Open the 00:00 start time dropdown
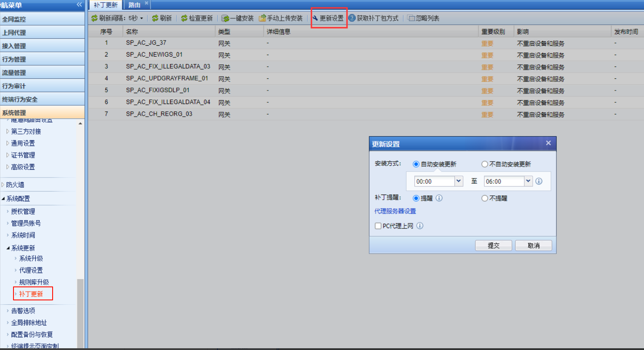 (458, 181)
